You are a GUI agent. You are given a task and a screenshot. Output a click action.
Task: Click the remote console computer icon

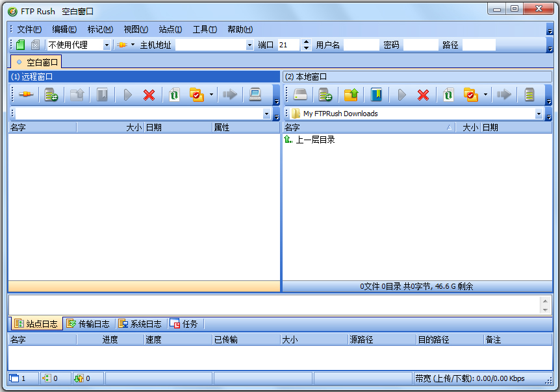pyautogui.click(x=255, y=95)
